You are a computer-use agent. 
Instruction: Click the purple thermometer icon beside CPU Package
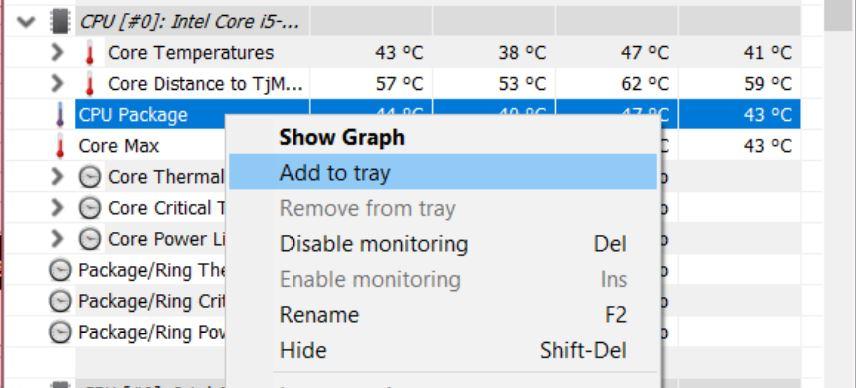pos(60,115)
